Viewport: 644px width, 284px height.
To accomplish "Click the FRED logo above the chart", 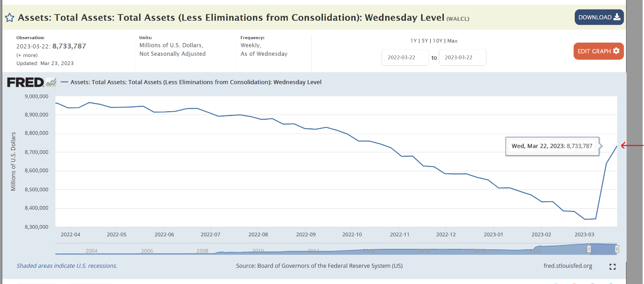I will point(25,82).
